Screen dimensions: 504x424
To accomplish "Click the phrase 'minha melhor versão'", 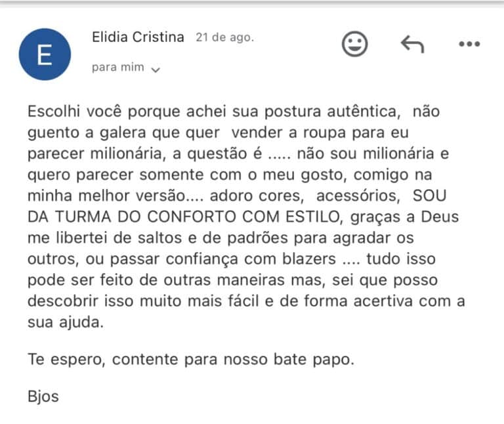I will (x=106, y=196).
